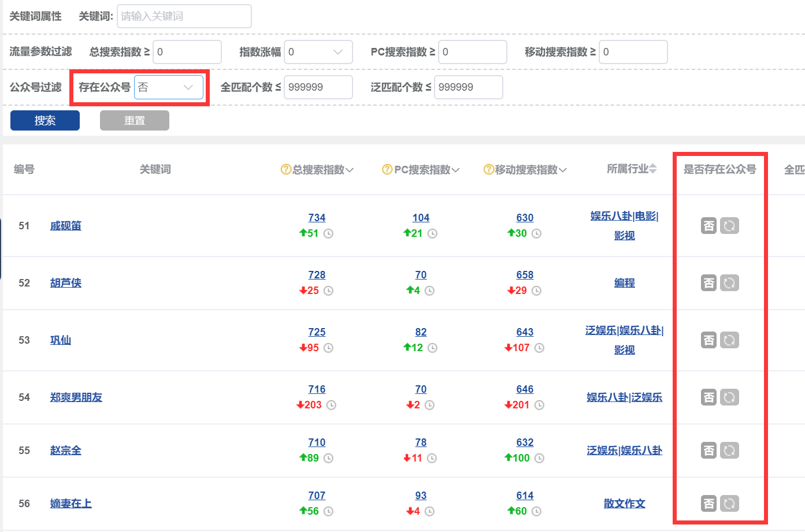Refresh 公众号 status for keyword 胡芦侠
This screenshot has height=532, width=805.
click(729, 283)
